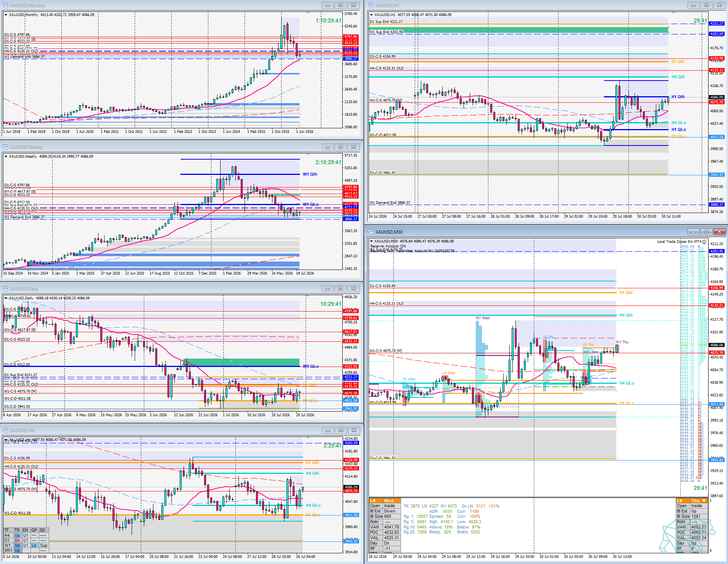728x564 pixels.
Task: Click the XAUUSD,Daily chart window icon
Action: point(5,289)
